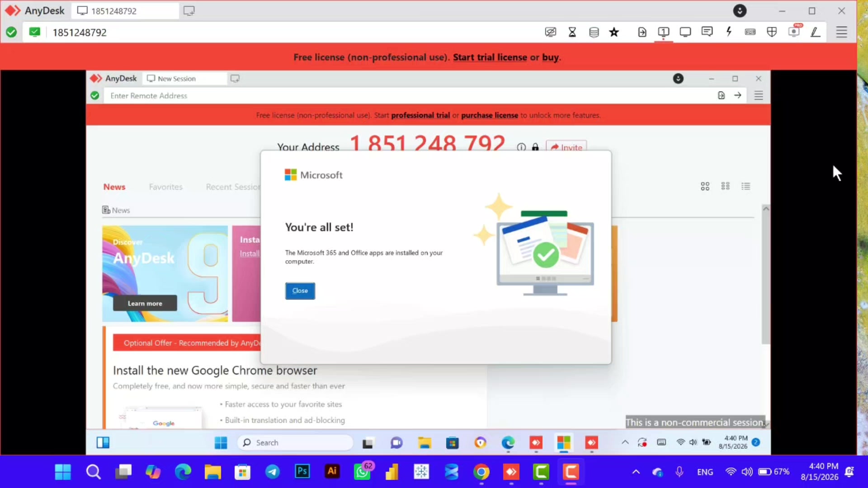Switch to the Favorites tab

[166, 187]
